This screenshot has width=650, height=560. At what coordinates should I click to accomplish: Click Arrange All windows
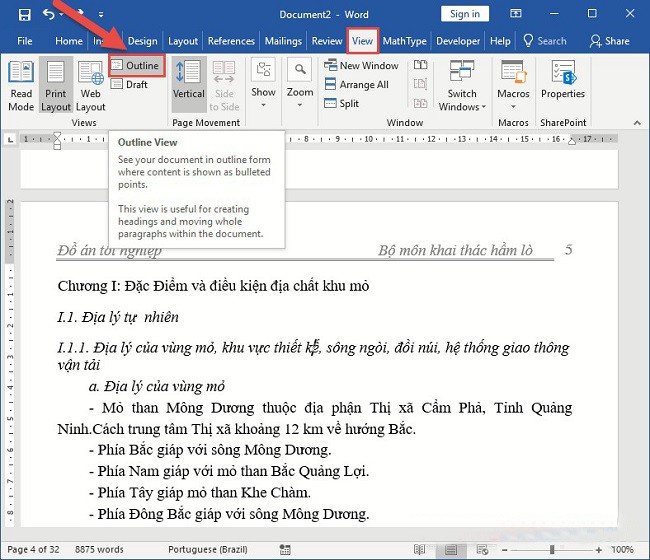(357, 85)
